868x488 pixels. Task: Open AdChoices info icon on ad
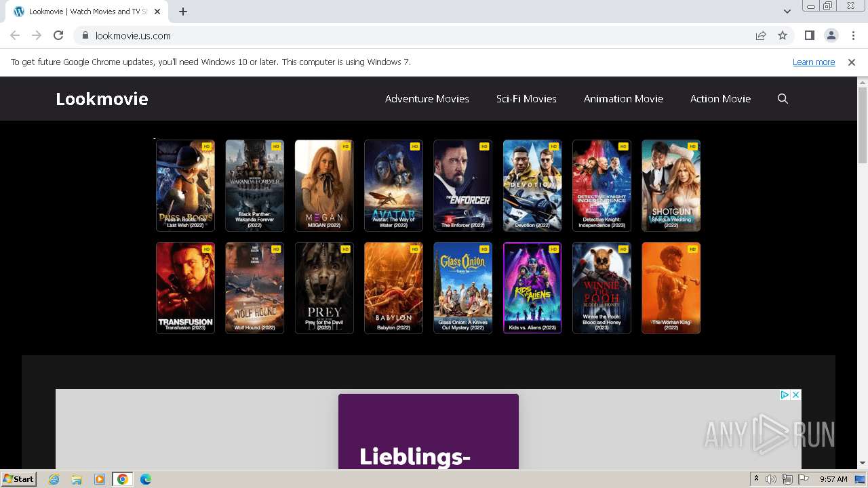(785, 394)
